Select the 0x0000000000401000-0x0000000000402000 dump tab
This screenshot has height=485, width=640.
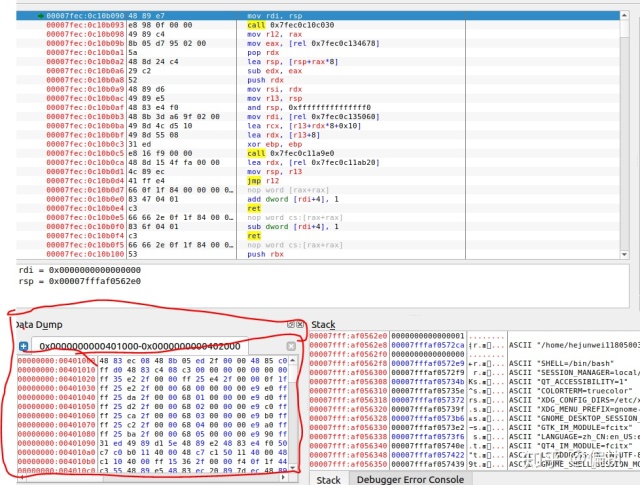[x=140, y=346]
